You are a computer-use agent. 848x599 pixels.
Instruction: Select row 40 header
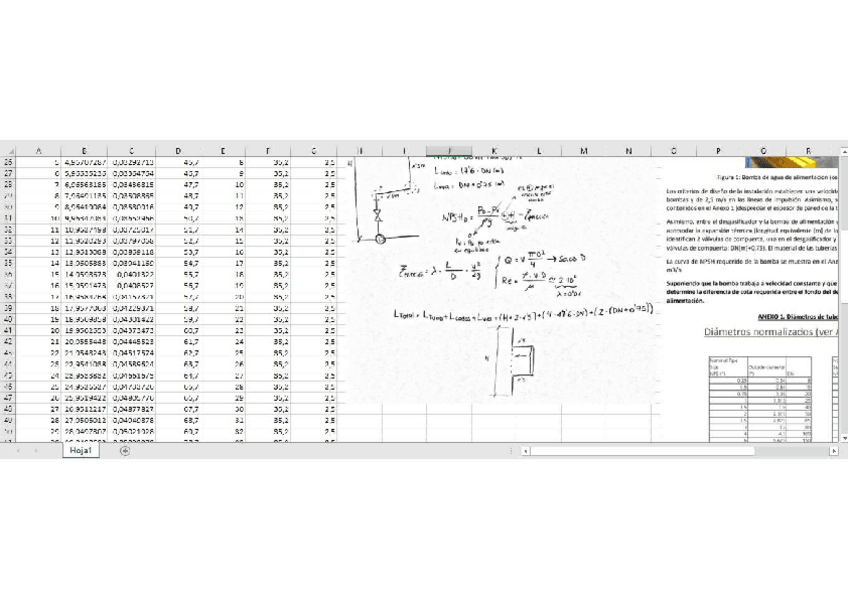click(x=8, y=320)
